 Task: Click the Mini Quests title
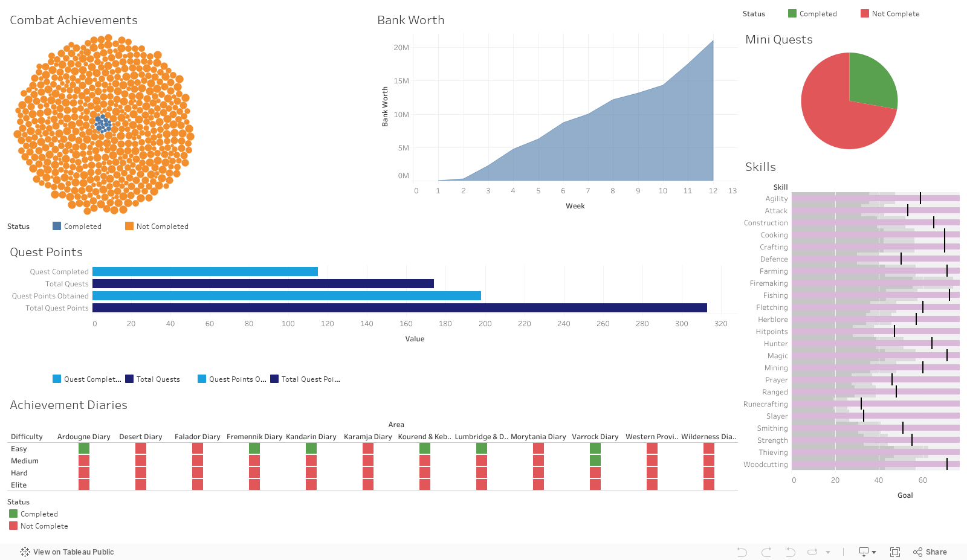coord(779,39)
